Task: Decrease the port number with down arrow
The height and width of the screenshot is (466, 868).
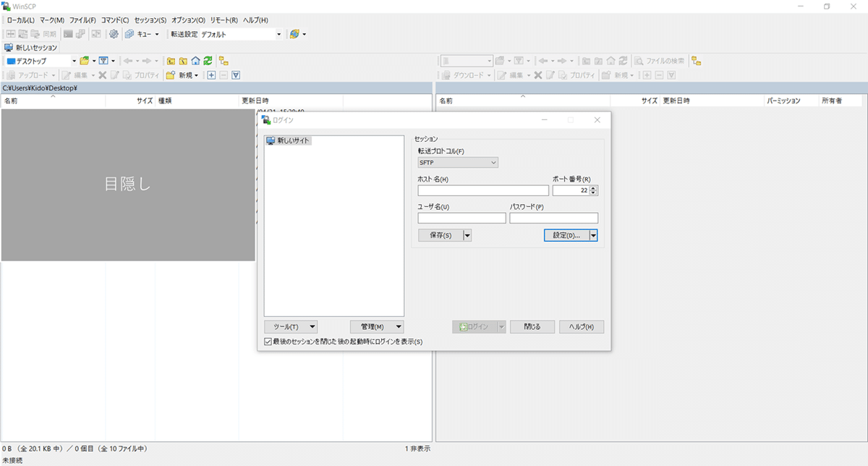Action: pos(594,194)
